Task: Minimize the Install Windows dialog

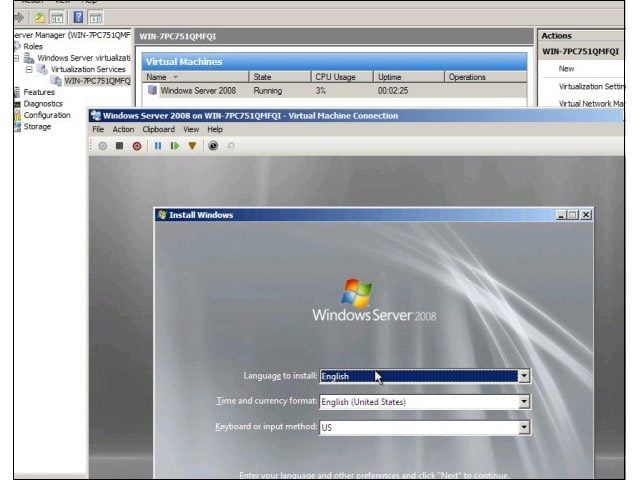Action: tap(561, 215)
